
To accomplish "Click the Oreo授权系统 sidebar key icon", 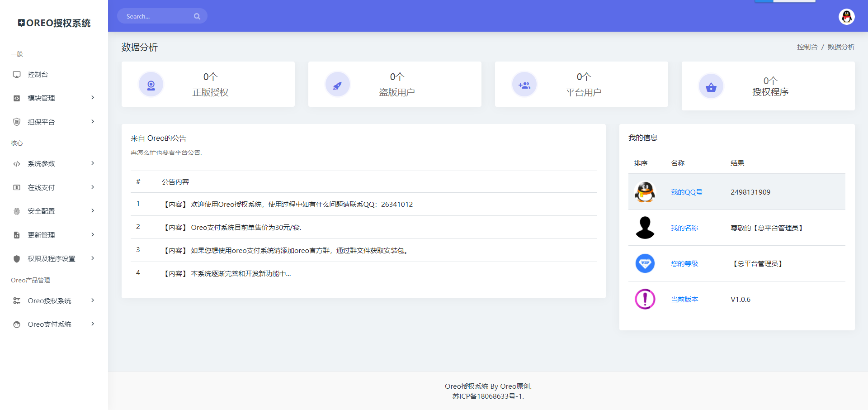I will [x=17, y=301].
